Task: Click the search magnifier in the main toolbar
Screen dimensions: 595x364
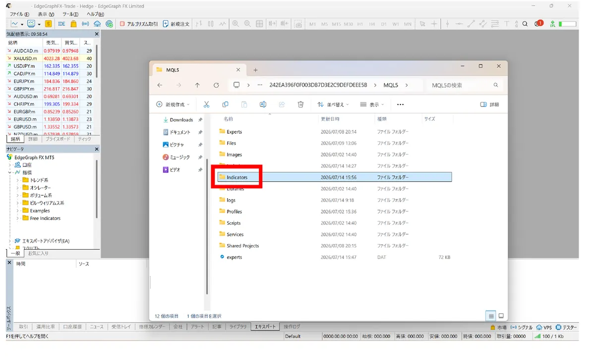Action: coord(525,24)
